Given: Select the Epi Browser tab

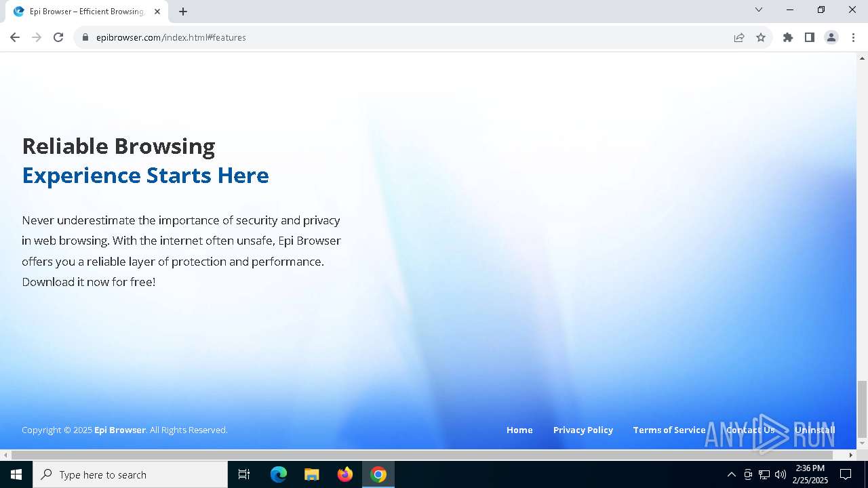Looking at the screenshot, I should coord(87,12).
